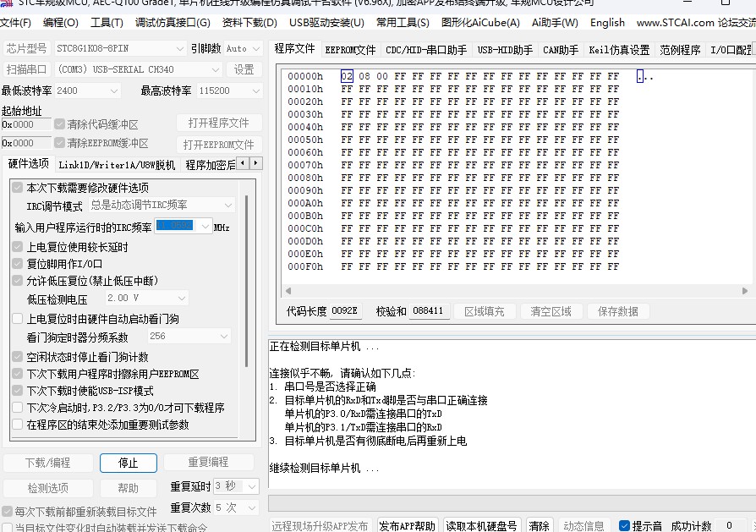The height and width of the screenshot is (532, 756).
Task: Open the COM3 USB-SERIAL CH340 port dropdown
Action: click(137, 69)
